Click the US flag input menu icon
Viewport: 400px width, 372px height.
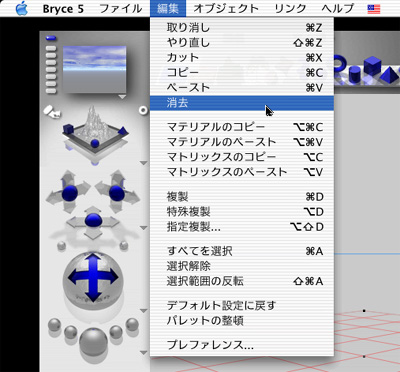[x=374, y=9]
